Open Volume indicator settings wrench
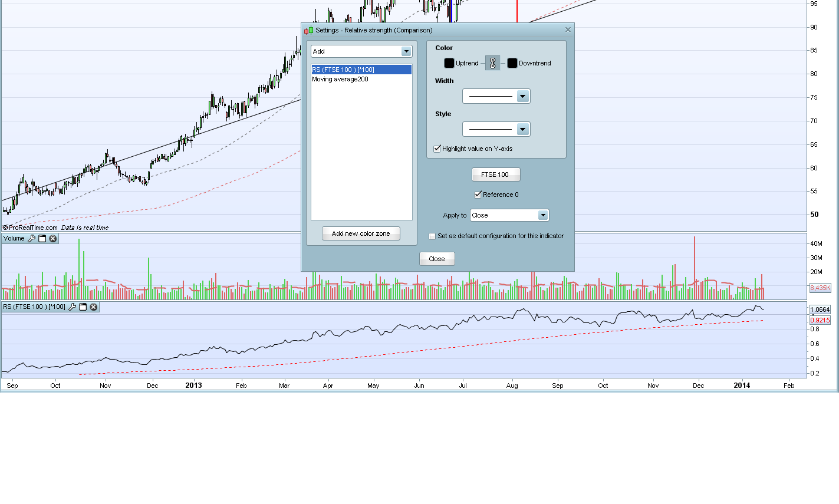Viewport: 839px width, 504px height. (32, 239)
